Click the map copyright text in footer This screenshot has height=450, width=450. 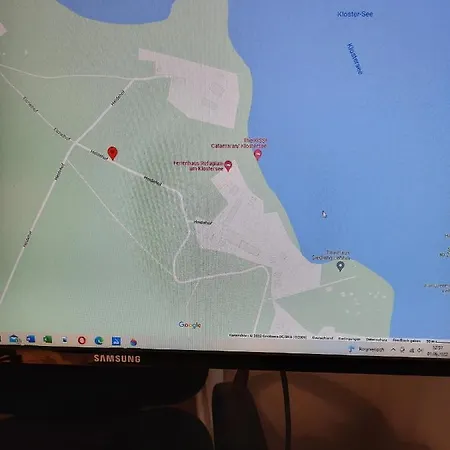click(x=267, y=336)
